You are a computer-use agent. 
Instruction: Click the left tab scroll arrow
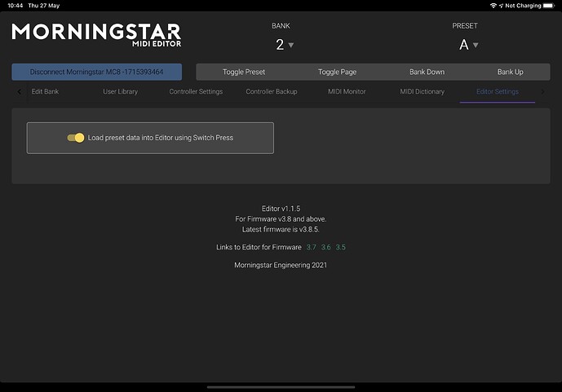20,91
